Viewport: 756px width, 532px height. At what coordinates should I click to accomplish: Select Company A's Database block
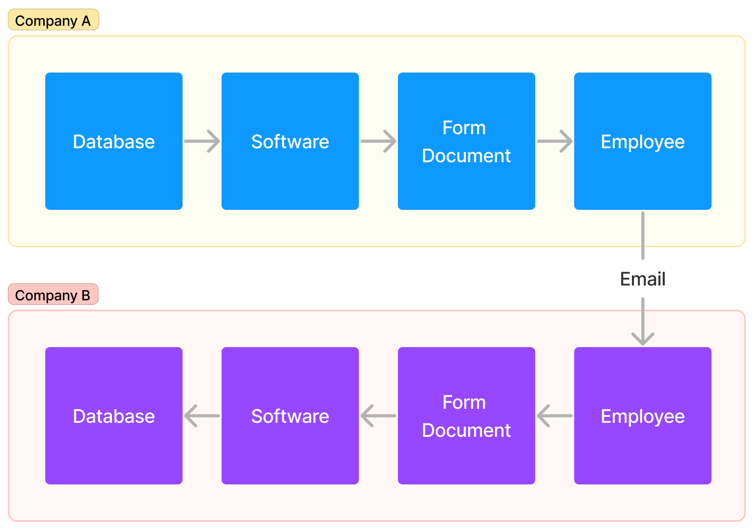(114, 141)
